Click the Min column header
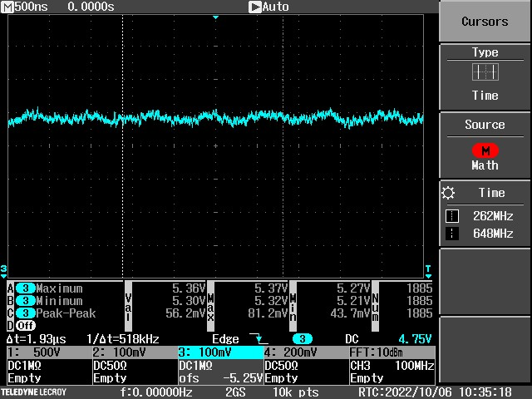 pos(293,307)
